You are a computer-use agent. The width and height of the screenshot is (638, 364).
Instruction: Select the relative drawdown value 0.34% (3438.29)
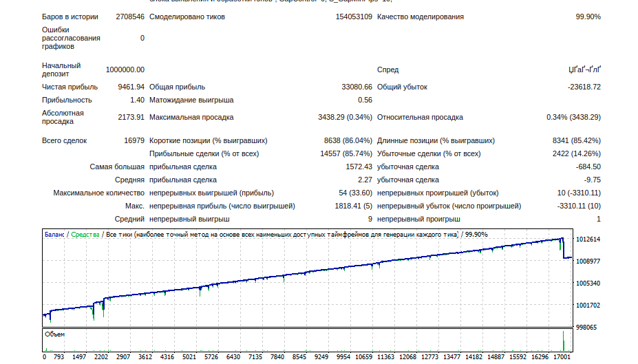pyautogui.click(x=573, y=117)
